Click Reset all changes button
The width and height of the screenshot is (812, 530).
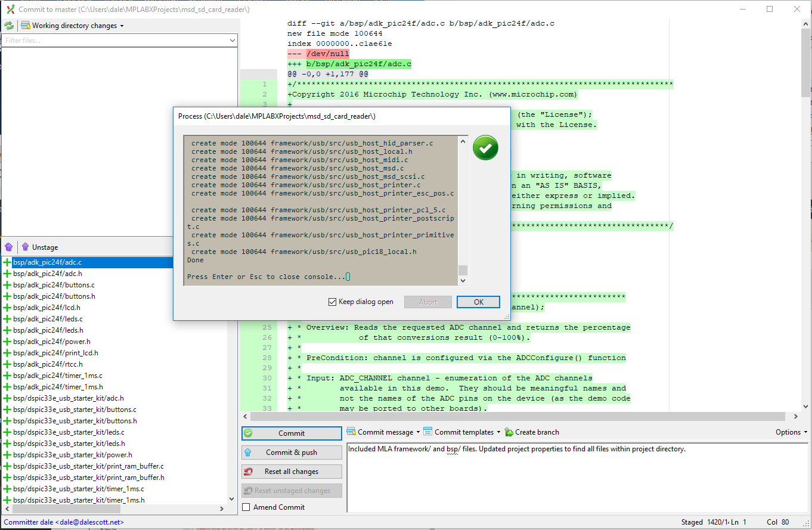point(292,472)
